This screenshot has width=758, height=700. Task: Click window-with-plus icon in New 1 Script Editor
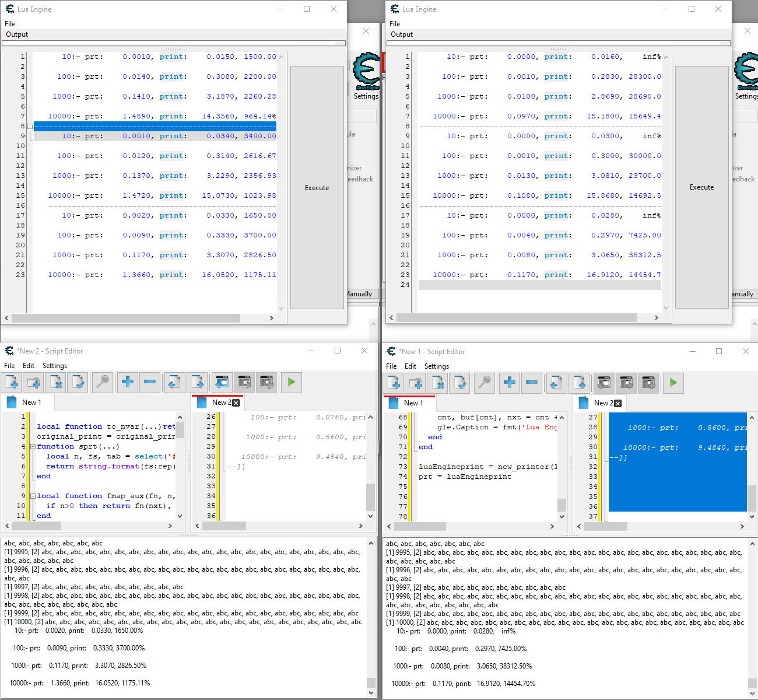point(648,383)
